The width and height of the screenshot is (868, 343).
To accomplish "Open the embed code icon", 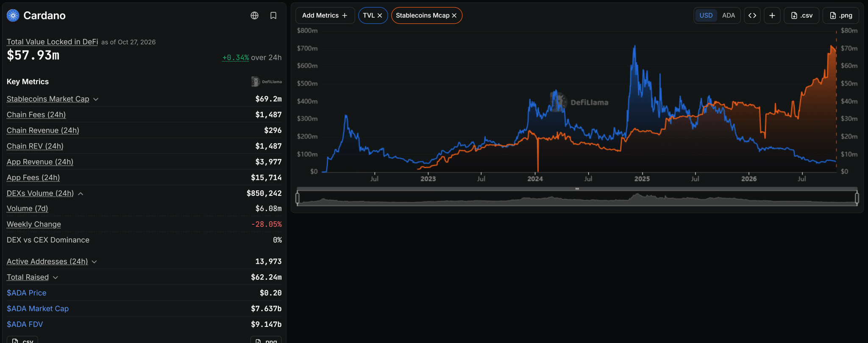I will [x=752, y=16].
